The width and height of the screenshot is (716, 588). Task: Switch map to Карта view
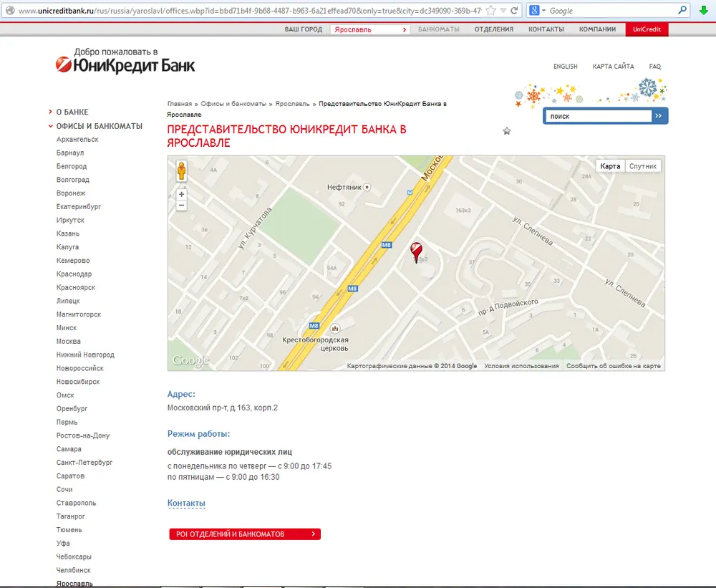pos(609,166)
